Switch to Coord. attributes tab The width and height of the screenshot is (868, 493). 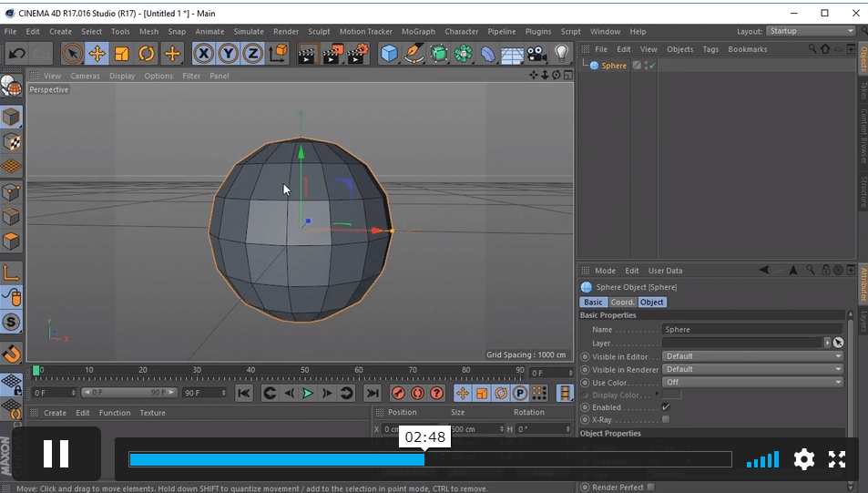(622, 302)
